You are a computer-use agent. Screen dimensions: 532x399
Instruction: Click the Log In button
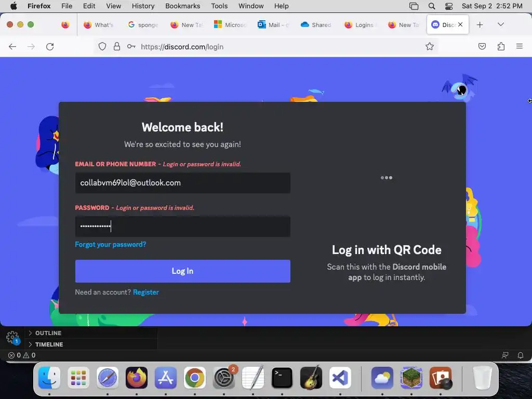[x=182, y=271]
